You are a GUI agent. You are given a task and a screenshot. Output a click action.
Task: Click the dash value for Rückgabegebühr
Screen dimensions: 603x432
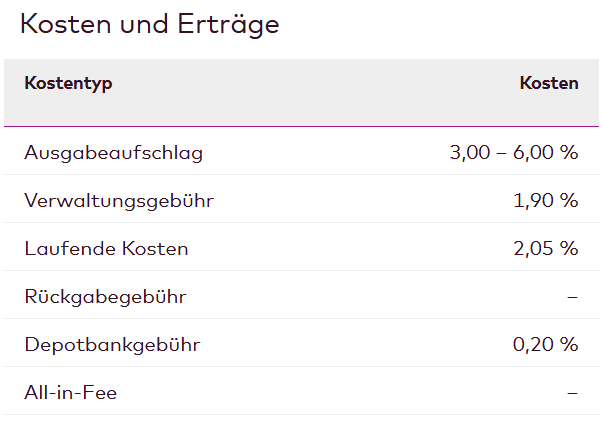[x=572, y=297]
